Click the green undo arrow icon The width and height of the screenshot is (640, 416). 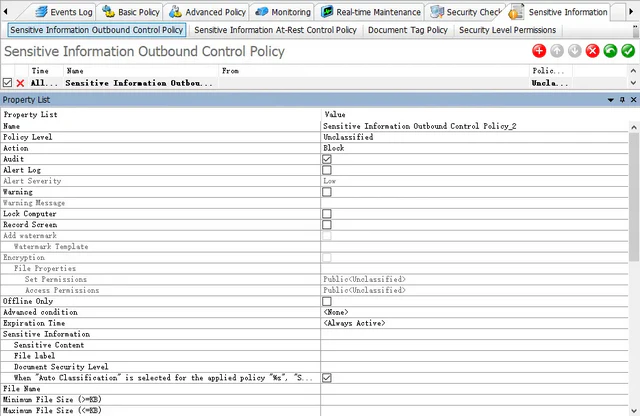click(x=610, y=51)
